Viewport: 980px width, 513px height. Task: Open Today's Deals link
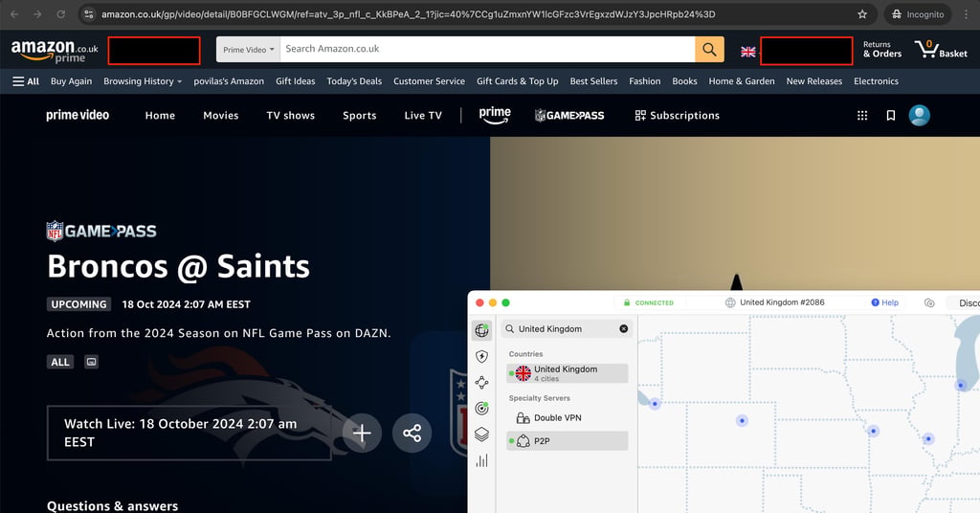354,81
